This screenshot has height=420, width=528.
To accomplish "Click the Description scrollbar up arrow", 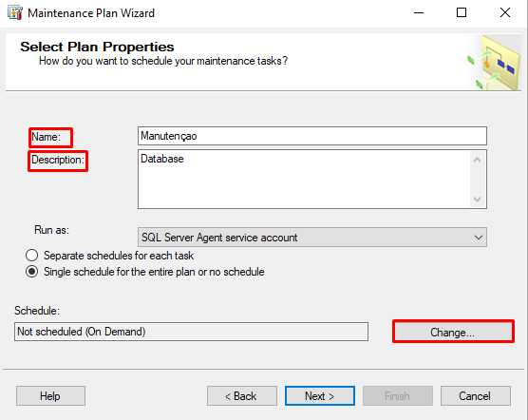I will pos(477,160).
